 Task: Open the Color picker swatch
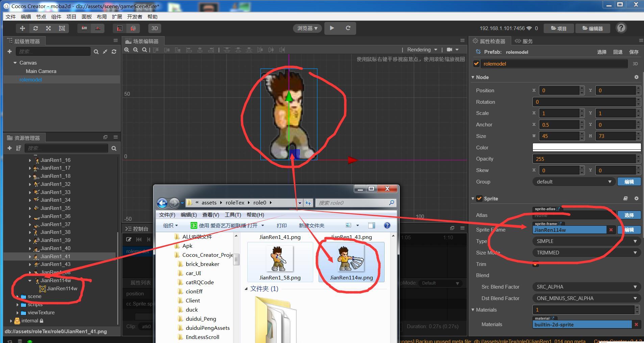point(587,147)
